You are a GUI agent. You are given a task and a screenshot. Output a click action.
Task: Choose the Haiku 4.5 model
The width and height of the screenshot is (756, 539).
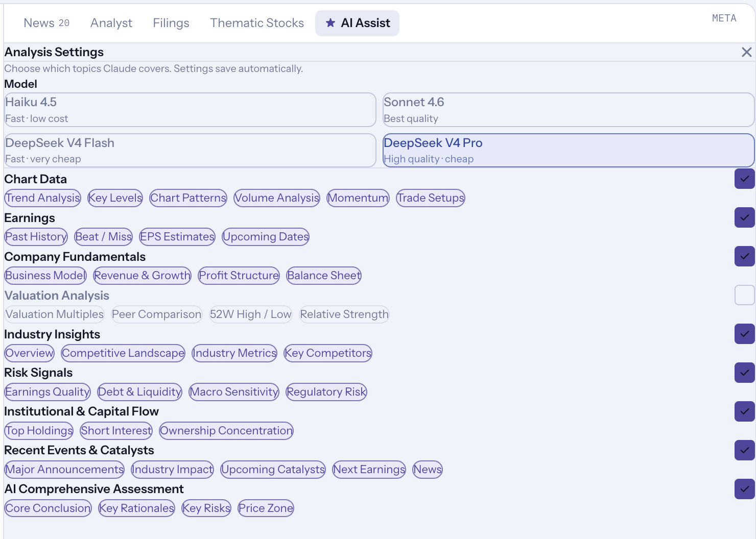[x=190, y=110]
